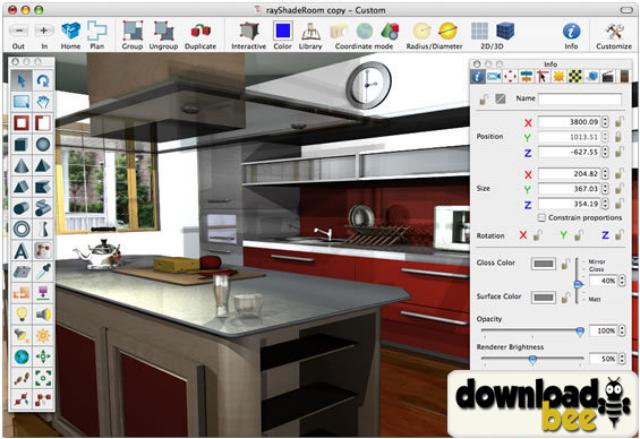Viewport: 640px width, 439px height.
Task: Click the Size Z value stepper
Action: point(605,204)
